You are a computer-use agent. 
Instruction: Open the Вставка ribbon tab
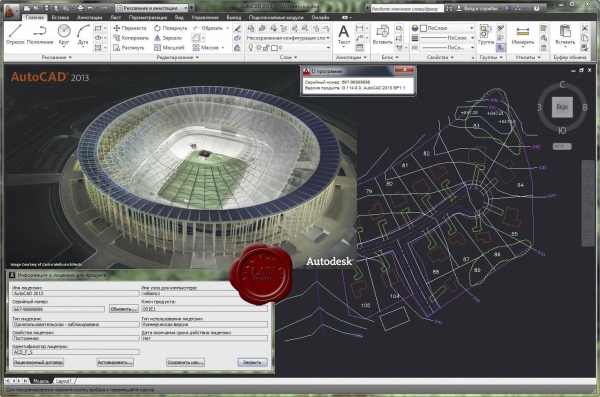tap(60, 17)
